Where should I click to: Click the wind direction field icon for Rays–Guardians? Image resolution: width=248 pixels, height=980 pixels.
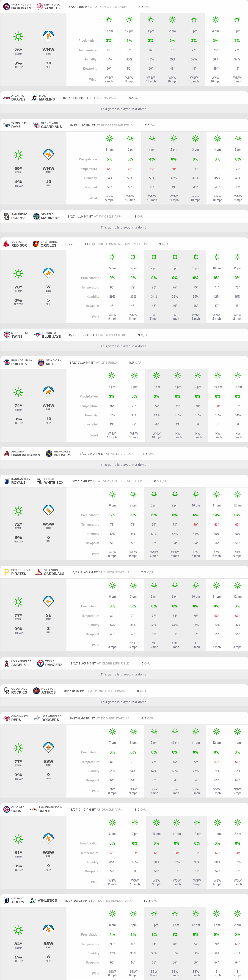pos(48,155)
